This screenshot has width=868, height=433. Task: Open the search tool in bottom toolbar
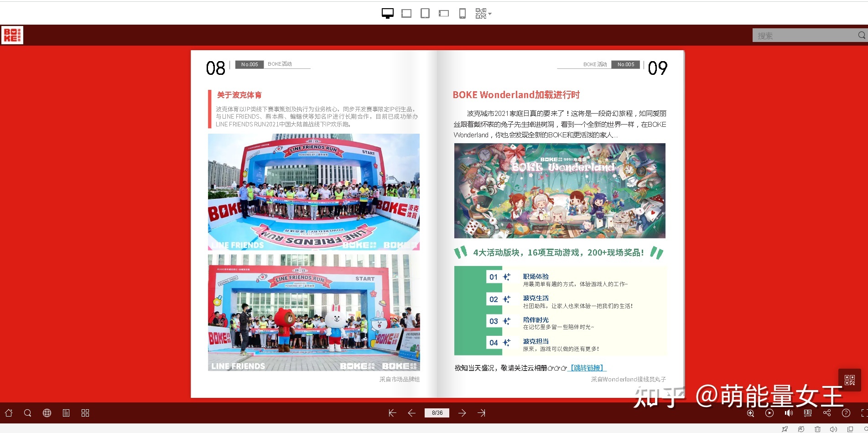(x=28, y=413)
